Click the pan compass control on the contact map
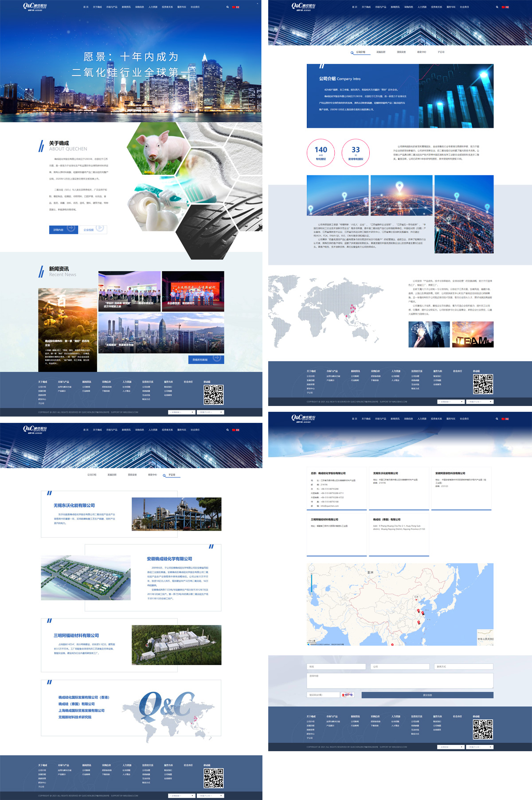 311,568
